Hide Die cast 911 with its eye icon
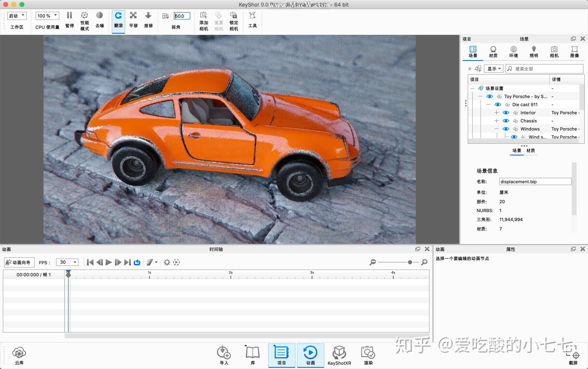 pos(498,105)
